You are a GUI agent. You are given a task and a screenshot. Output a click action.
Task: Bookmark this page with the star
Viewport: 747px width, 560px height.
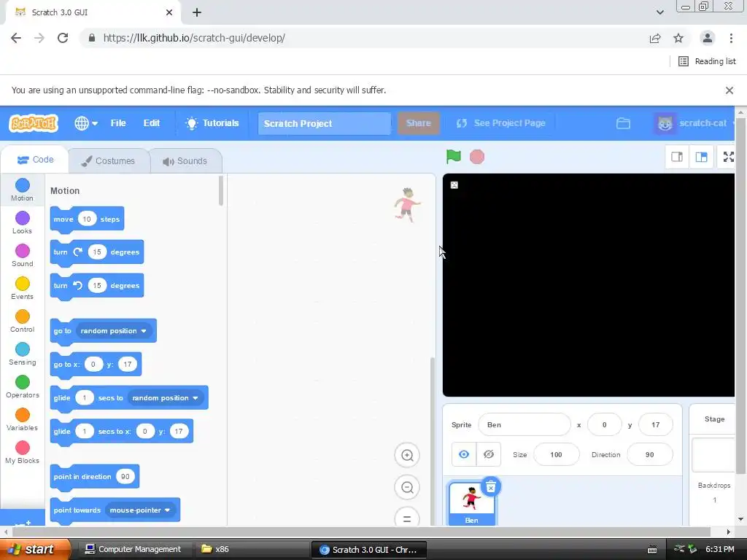tap(678, 38)
